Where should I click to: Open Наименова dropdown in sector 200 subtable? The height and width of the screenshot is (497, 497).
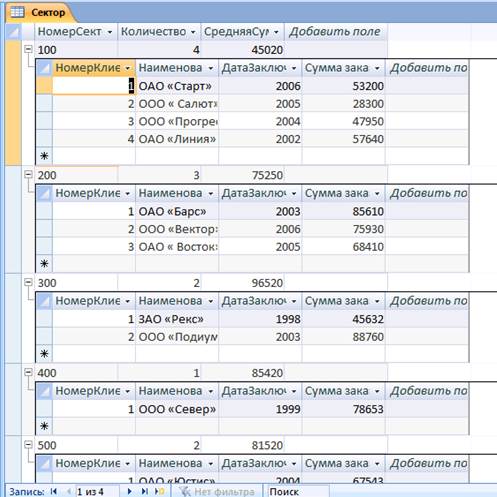point(211,193)
